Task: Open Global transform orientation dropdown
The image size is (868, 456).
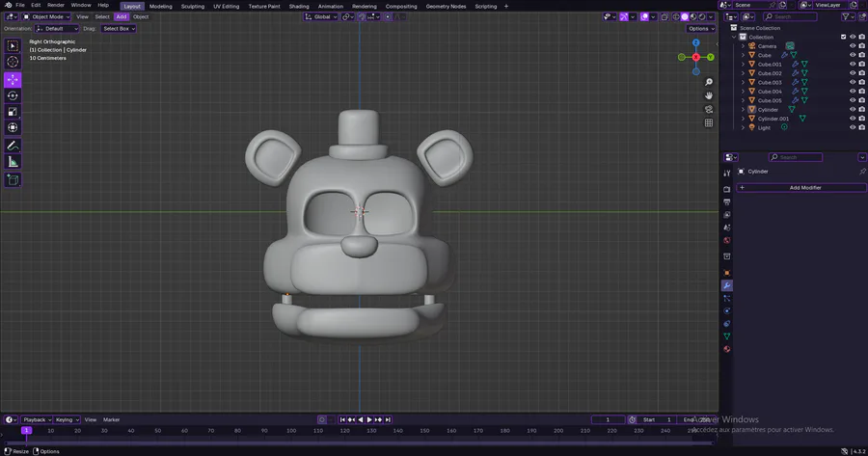Action: coord(320,16)
